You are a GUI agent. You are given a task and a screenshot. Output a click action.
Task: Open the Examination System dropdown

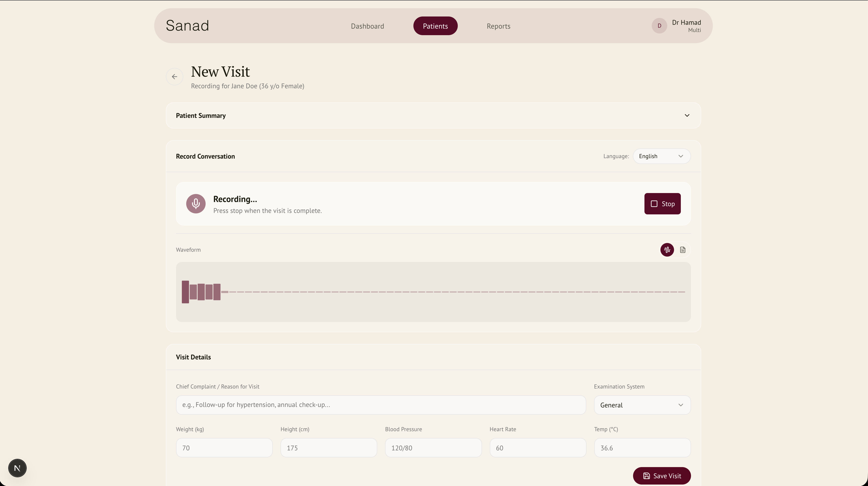pos(642,405)
